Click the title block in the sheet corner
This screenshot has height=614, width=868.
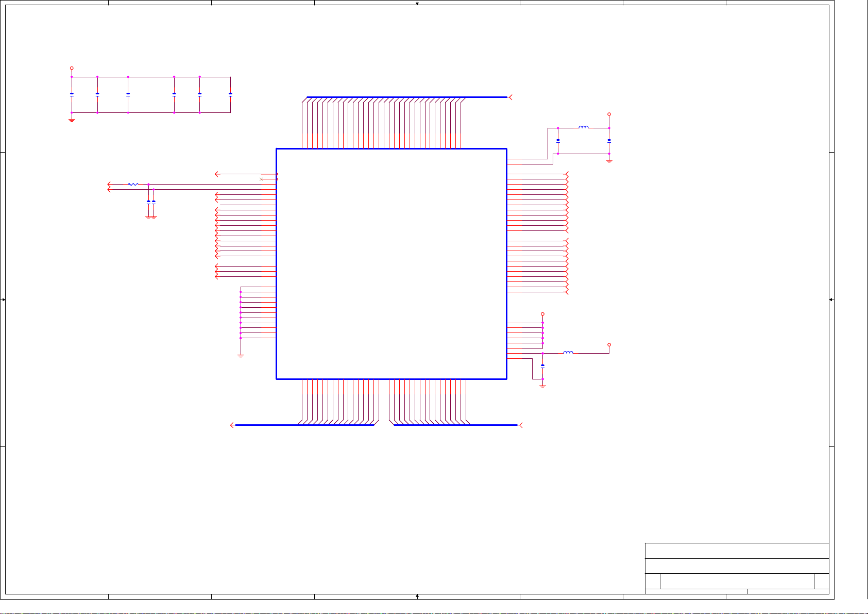737,569
